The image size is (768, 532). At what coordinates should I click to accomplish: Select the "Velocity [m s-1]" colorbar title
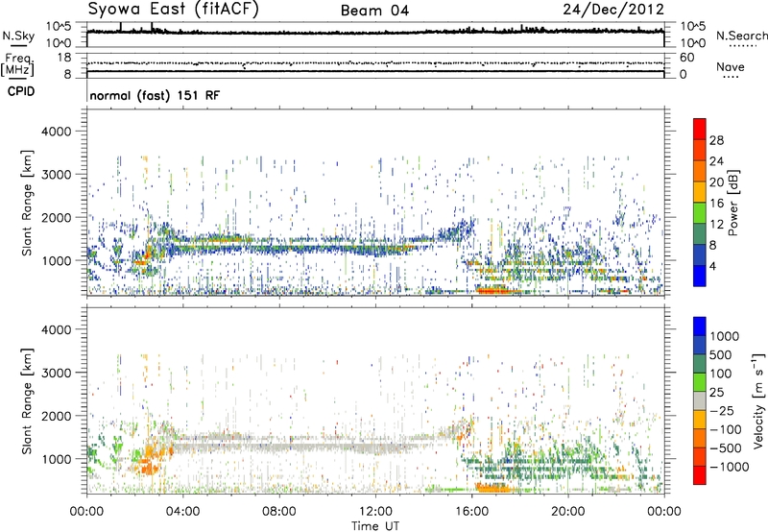pyautogui.click(x=758, y=400)
